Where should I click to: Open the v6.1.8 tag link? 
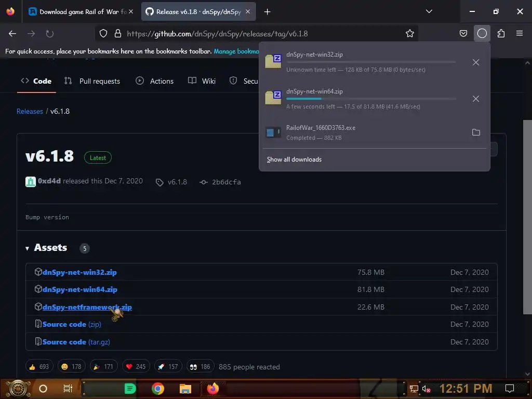(171, 182)
